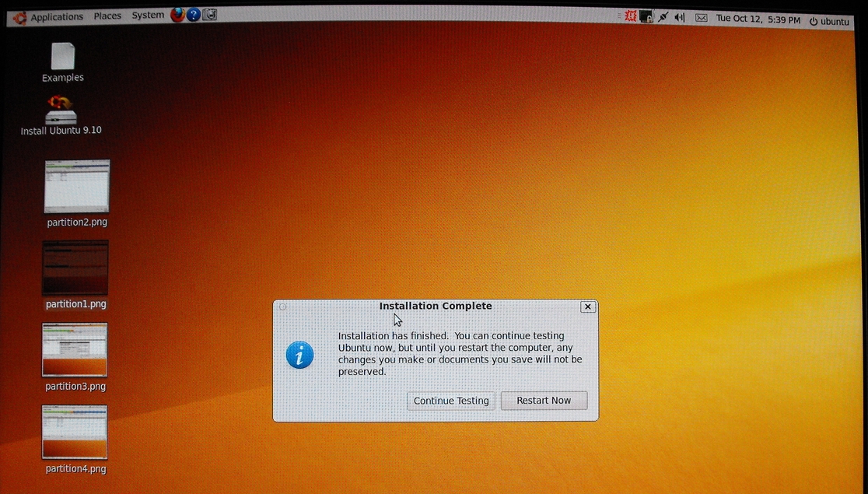
Task: Open the System menu
Action: coord(148,15)
